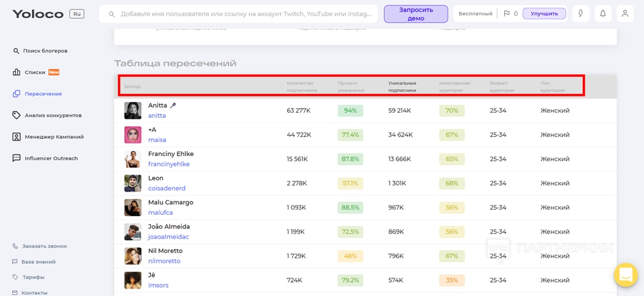The image size is (644, 296).
Task: Click the 57.1% unique badge for Leon
Action: [x=350, y=183]
